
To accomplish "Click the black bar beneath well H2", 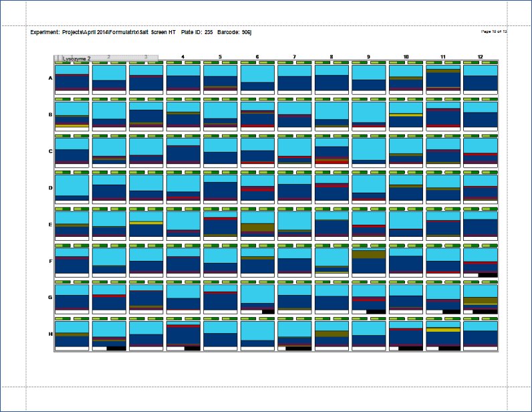I will (116, 348).
